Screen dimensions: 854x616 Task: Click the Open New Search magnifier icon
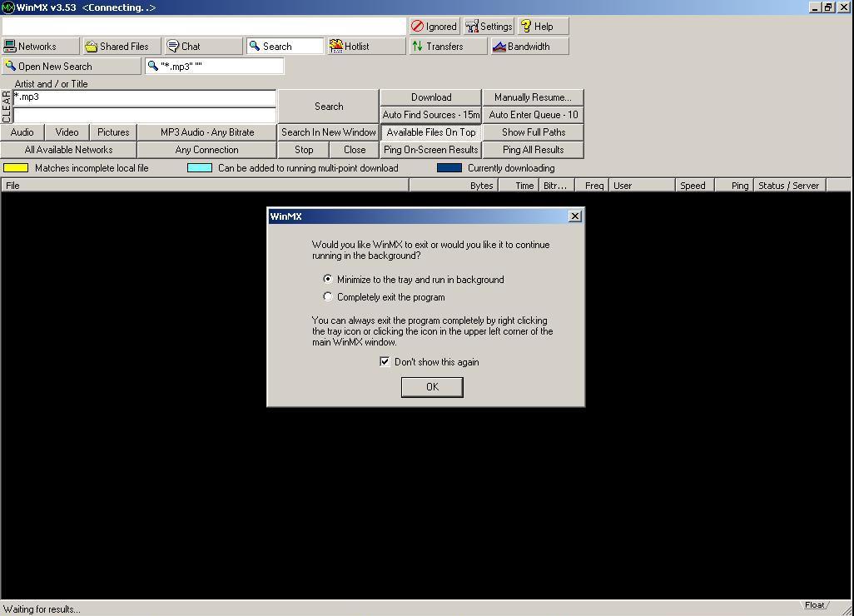point(10,66)
